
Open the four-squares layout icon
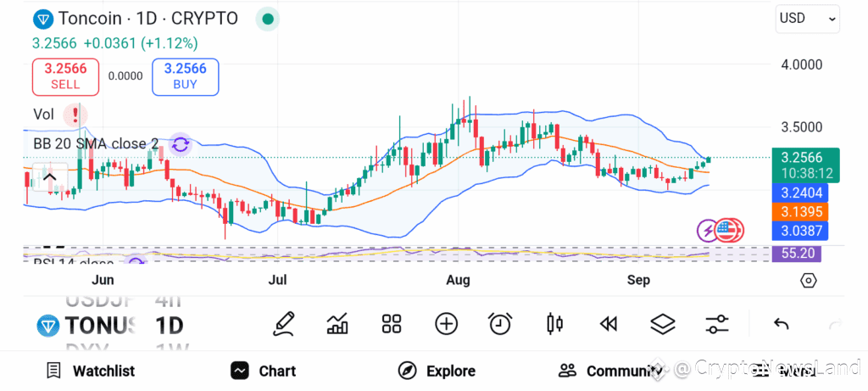392,324
